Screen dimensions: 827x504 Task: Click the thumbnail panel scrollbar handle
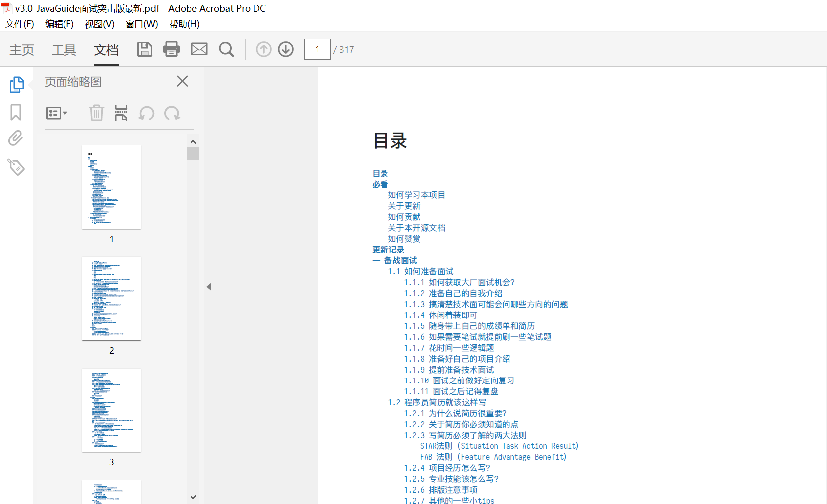pos(193,154)
